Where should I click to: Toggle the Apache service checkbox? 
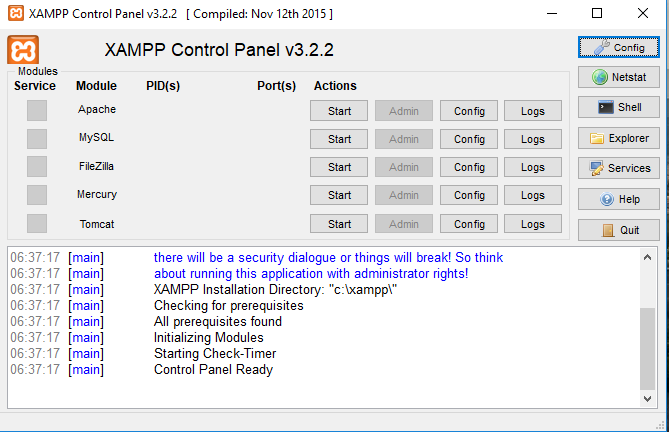[x=37, y=111]
